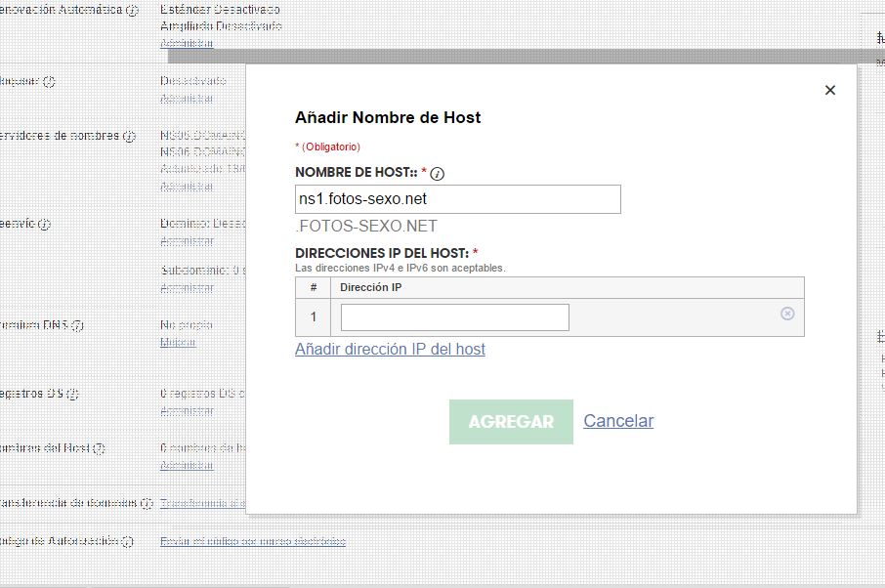885x588 pixels.
Task: Click the Cancelar link
Action: click(x=618, y=421)
